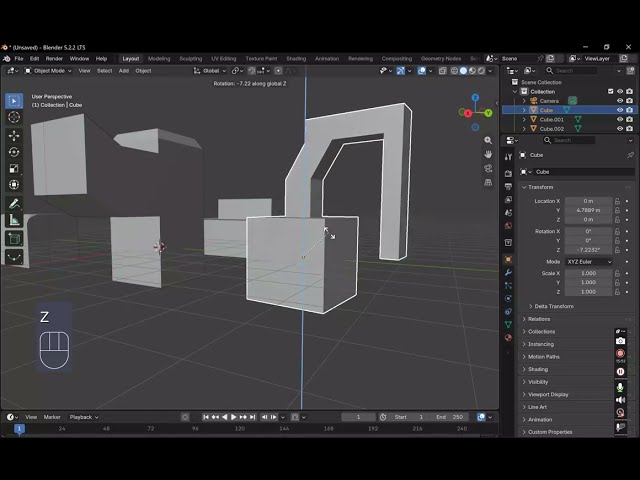Collapse the Transform panel
Image resolution: width=640 pixels, height=480 pixels.
538,187
